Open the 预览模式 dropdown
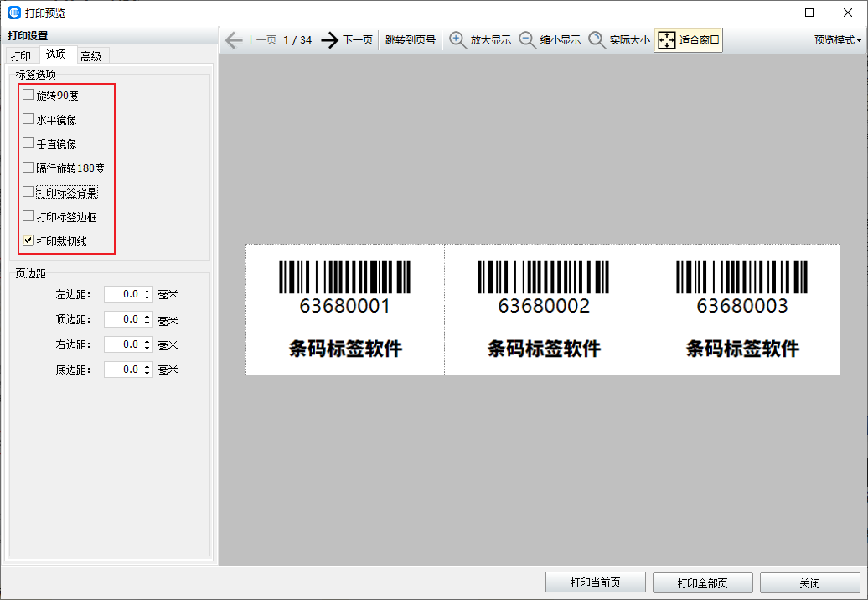 coord(838,40)
